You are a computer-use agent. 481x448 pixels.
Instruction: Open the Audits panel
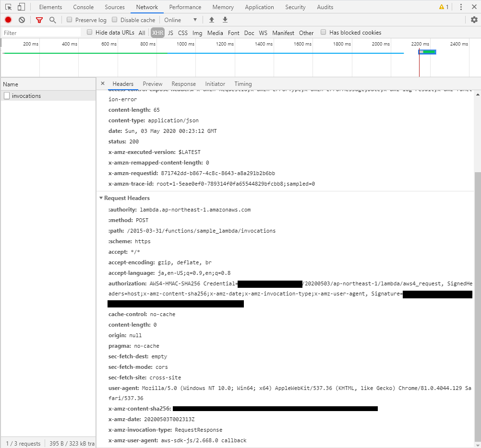(x=325, y=7)
